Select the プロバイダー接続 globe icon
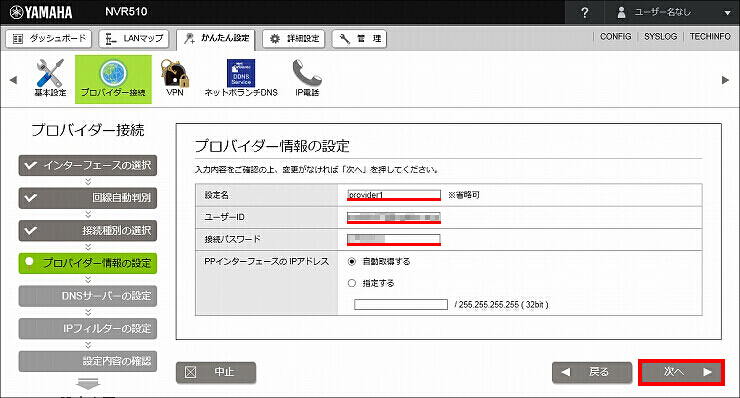 click(x=113, y=79)
